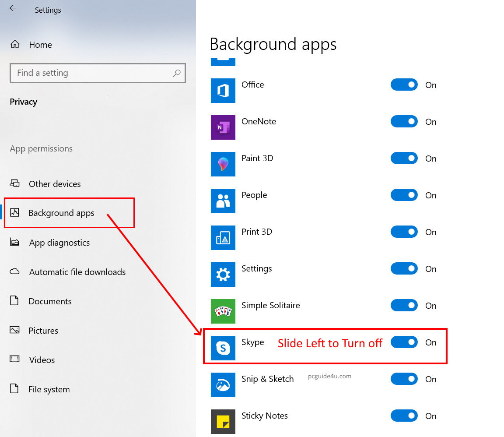Select App diagnostics in sidebar

pyautogui.click(x=59, y=243)
